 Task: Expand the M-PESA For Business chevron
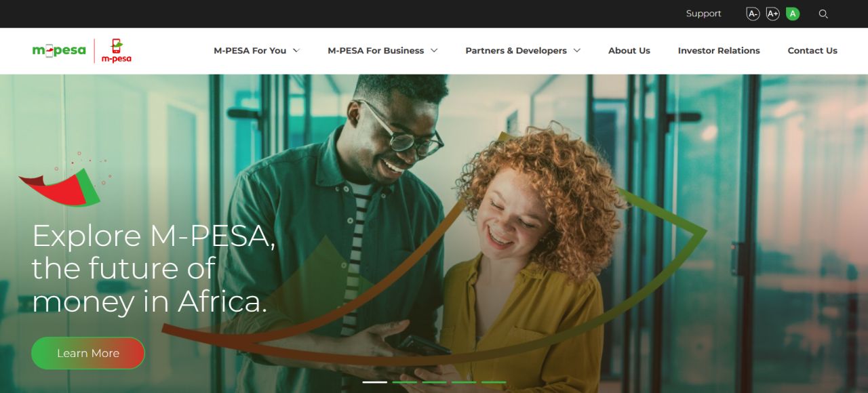coord(434,51)
